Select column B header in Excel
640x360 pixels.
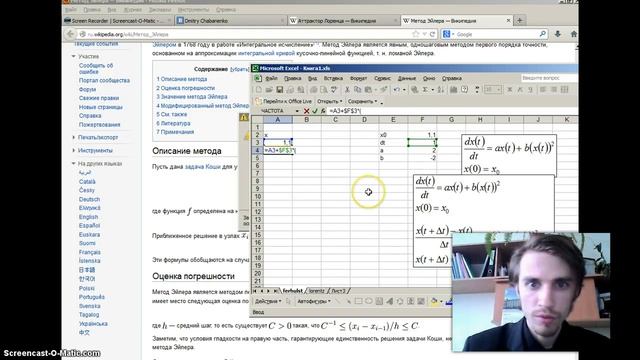tap(307, 120)
